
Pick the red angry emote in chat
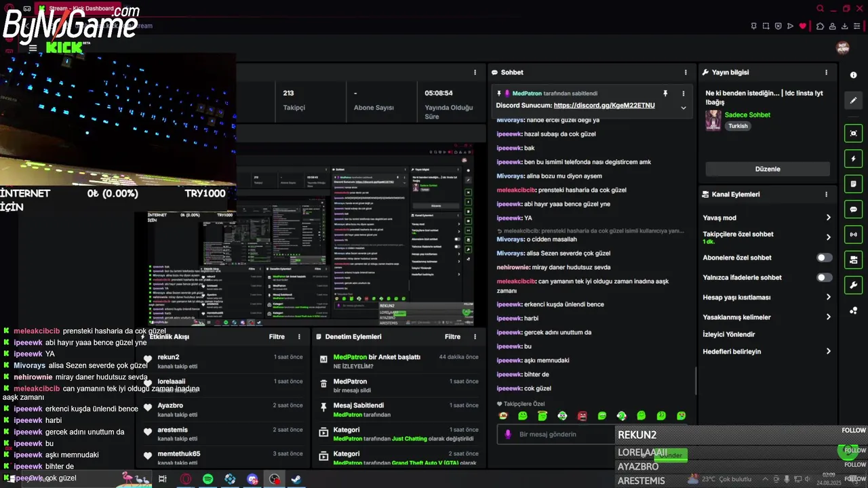(x=582, y=415)
